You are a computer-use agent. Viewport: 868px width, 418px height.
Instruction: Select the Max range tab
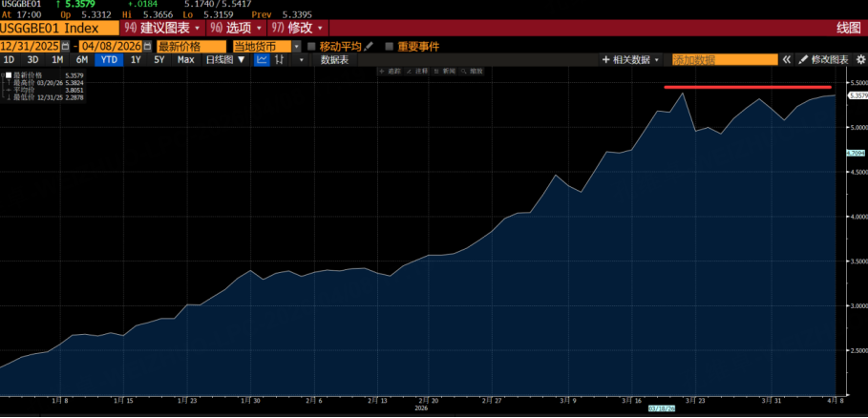point(186,60)
